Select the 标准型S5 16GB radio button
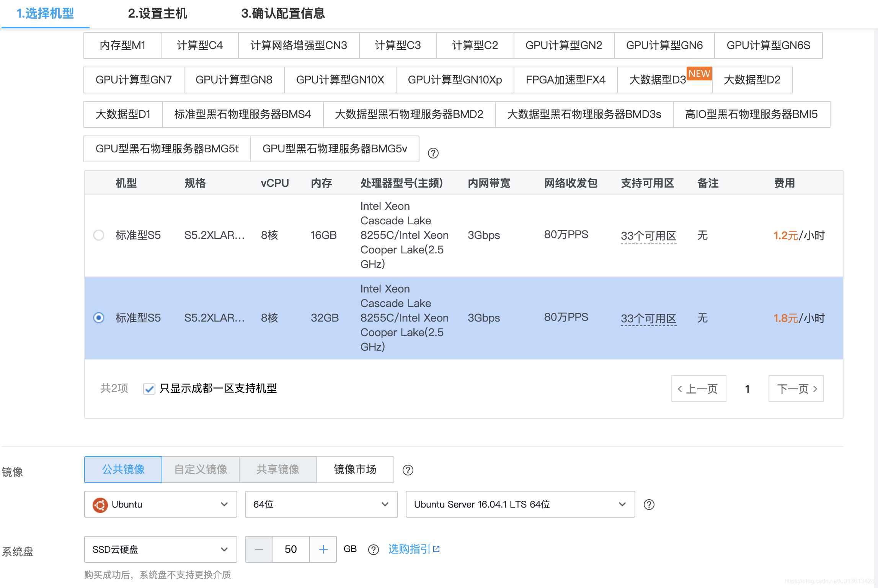The width and height of the screenshot is (878, 588). [x=99, y=235]
